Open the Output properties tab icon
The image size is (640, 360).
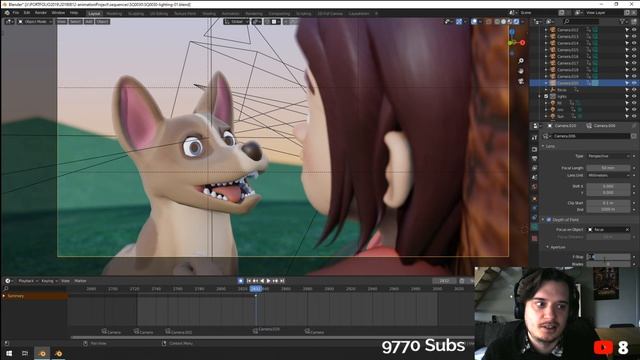tap(535, 158)
